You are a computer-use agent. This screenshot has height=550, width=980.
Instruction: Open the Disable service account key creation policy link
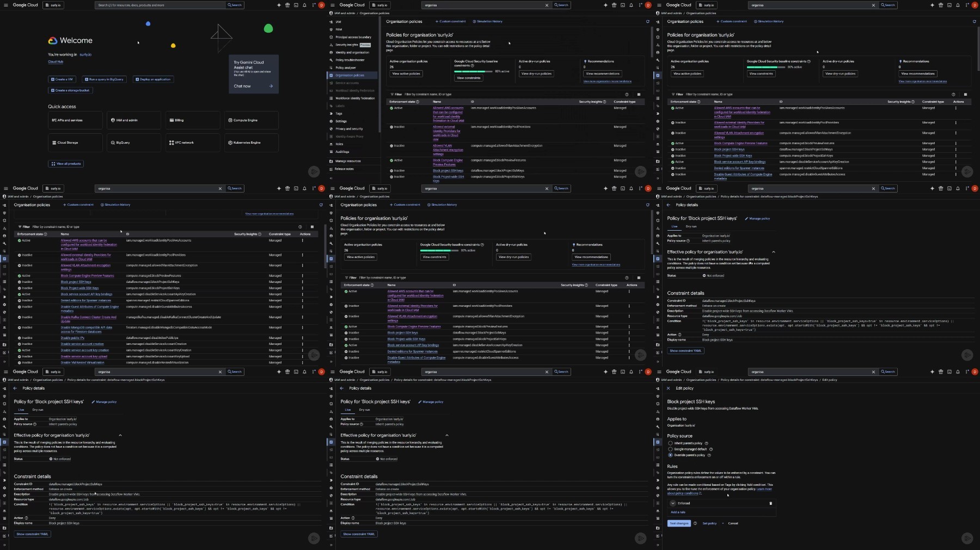(x=84, y=350)
